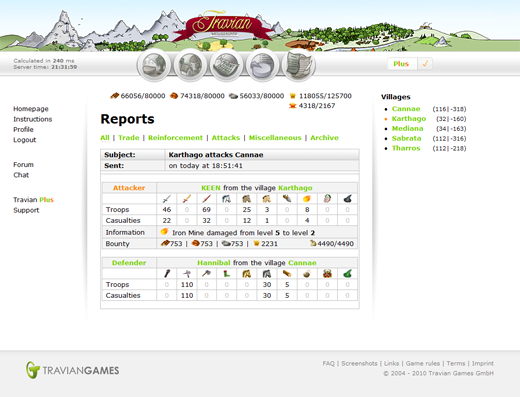Open the world map icon
Screen dimensions: 520x397
tap(226, 65)
